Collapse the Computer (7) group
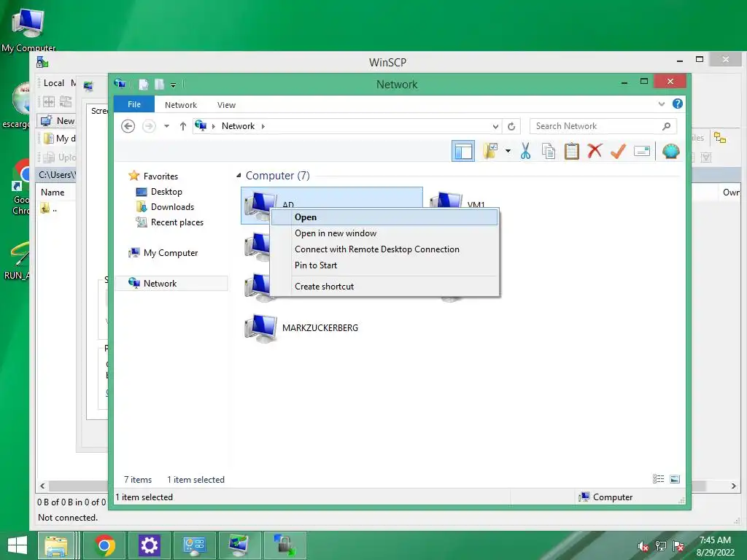Image resolution: width=747 pixels, height=560 pixels. pyautogui.click(x=239, y=176)
